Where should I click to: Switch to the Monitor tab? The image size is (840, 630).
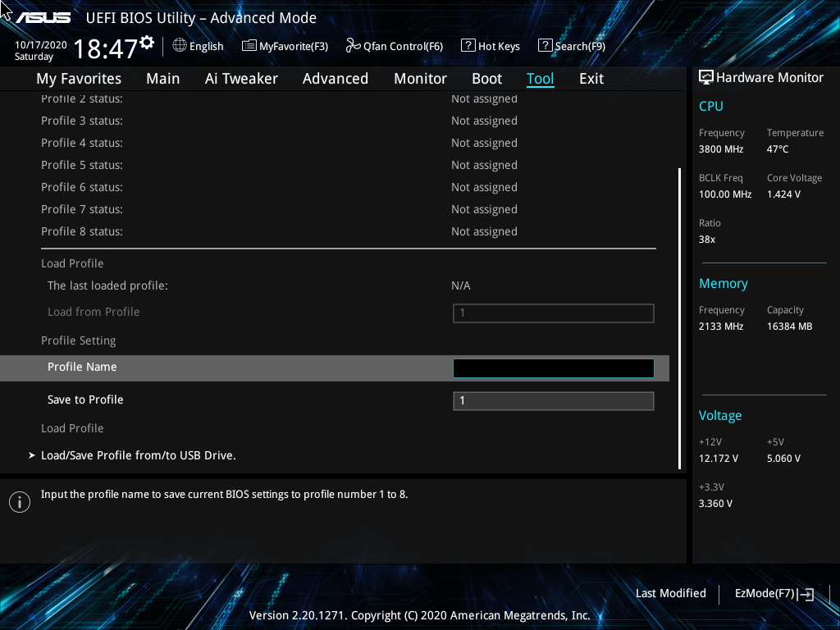(421, 79)
